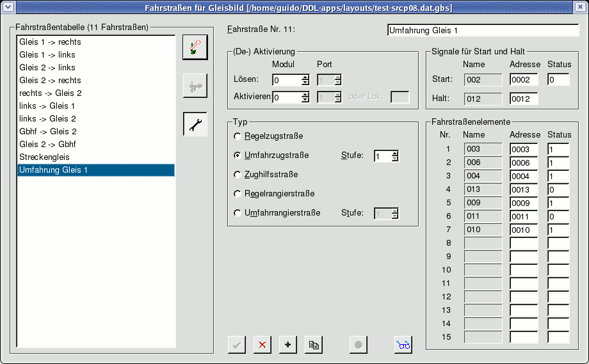Select the Umfahrrangierstraße radio button

point(238,213)
